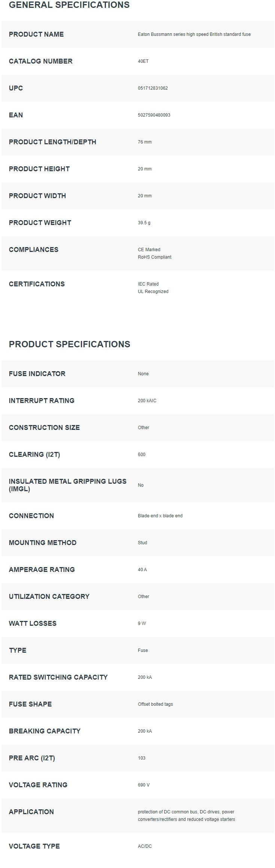Click the Fuse Shape value Offset bolted tags
275x868 pixels.
(155, 704)
